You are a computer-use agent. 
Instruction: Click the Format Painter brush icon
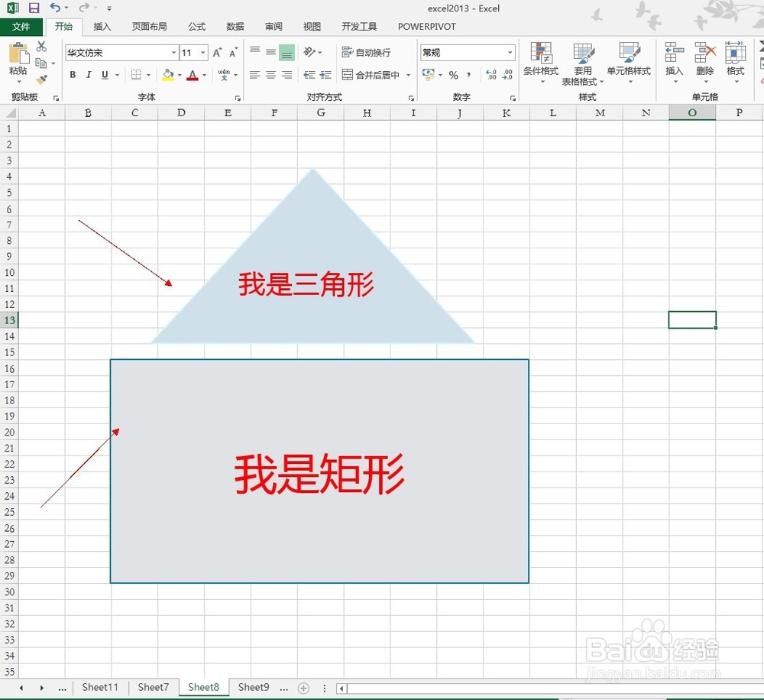coord(42,79)
